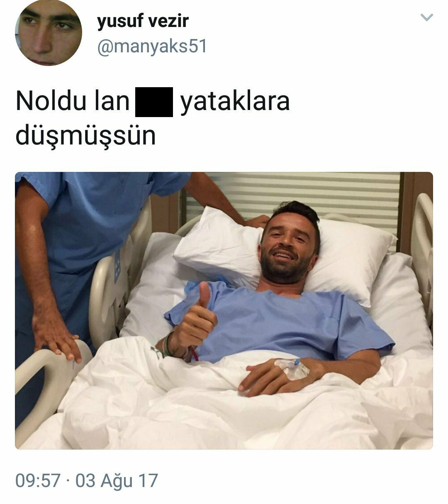
Task: Open the attached hospital bed photo
Action: click(x=224, y=311)
